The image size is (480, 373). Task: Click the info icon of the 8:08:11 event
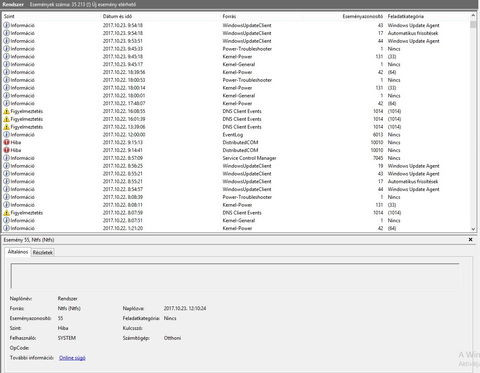click(6, 205)
